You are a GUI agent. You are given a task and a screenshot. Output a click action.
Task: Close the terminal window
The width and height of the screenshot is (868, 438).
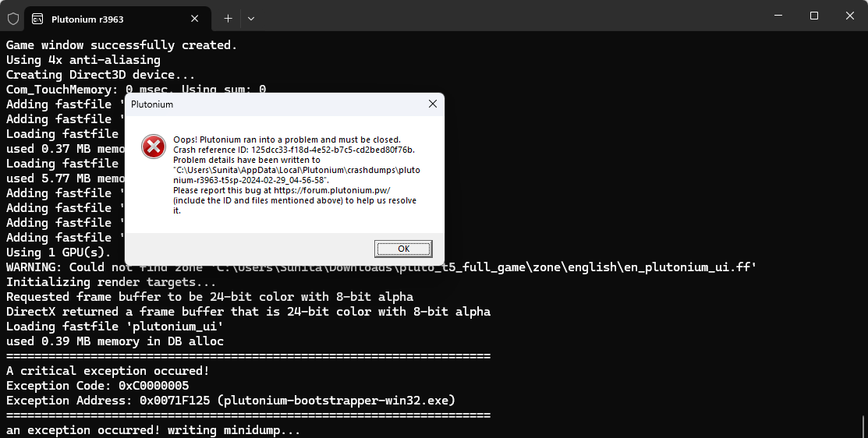coord(850,16)
